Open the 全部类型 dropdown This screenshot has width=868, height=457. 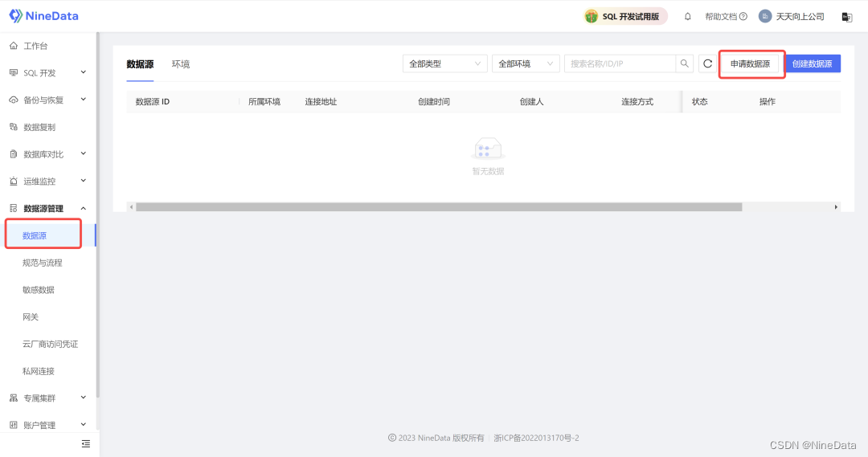(444, 63)
